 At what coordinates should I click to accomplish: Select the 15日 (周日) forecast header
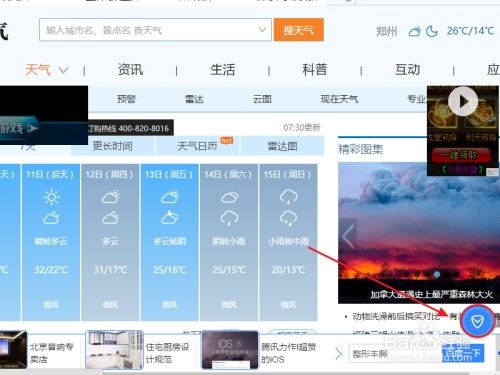coord(288,174)
